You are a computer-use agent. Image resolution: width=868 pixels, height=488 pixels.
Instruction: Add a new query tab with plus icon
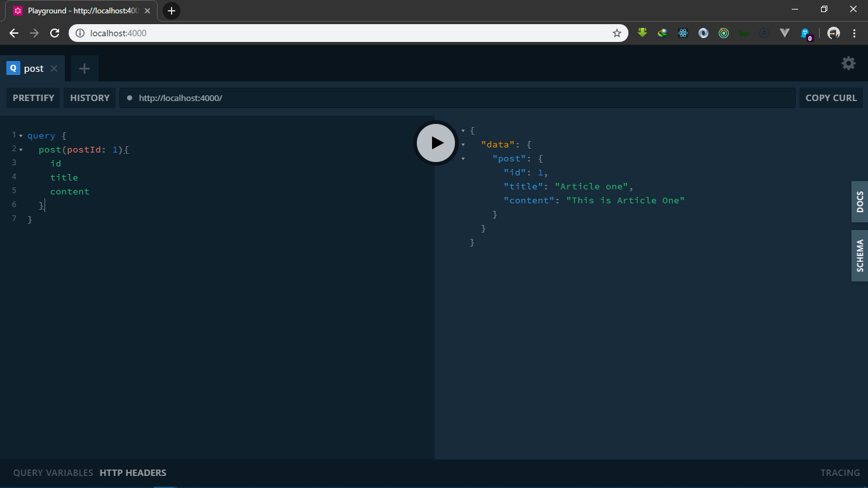(84, 68)
